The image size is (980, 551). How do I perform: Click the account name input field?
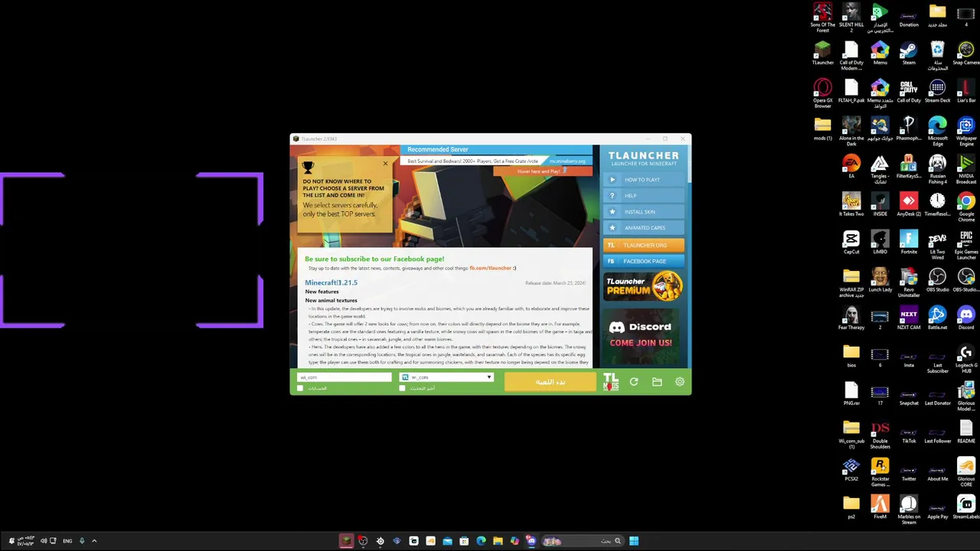345,377
